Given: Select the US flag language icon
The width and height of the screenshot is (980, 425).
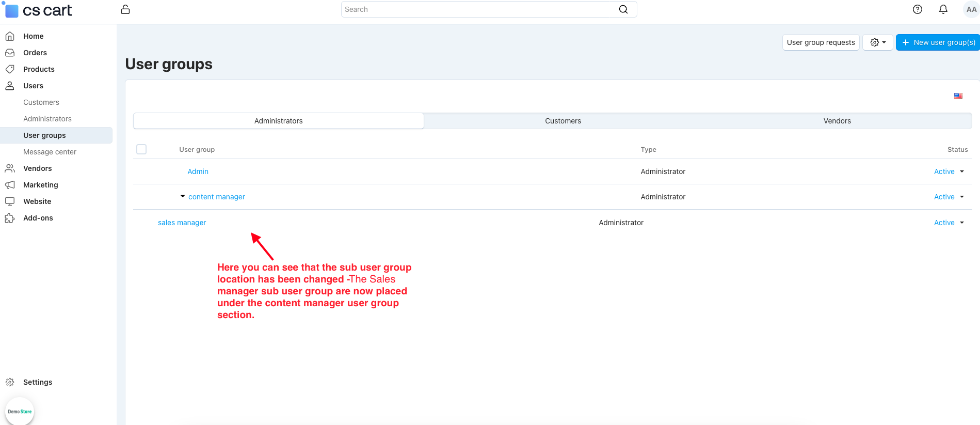Looking at the screenshot, I should 958,96.
